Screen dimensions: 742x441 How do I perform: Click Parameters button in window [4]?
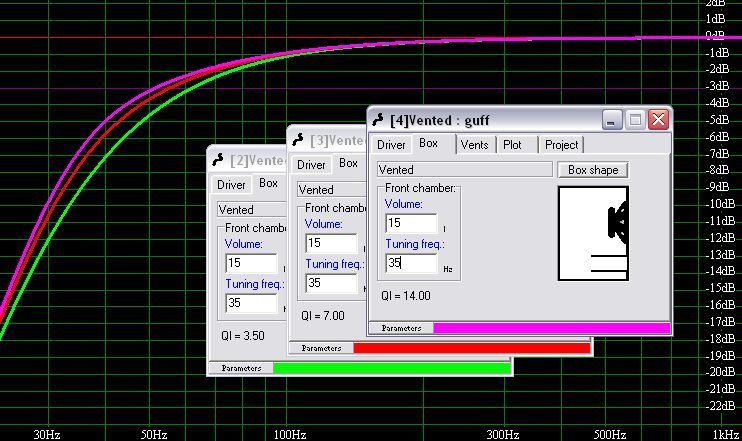coord(401,328)
